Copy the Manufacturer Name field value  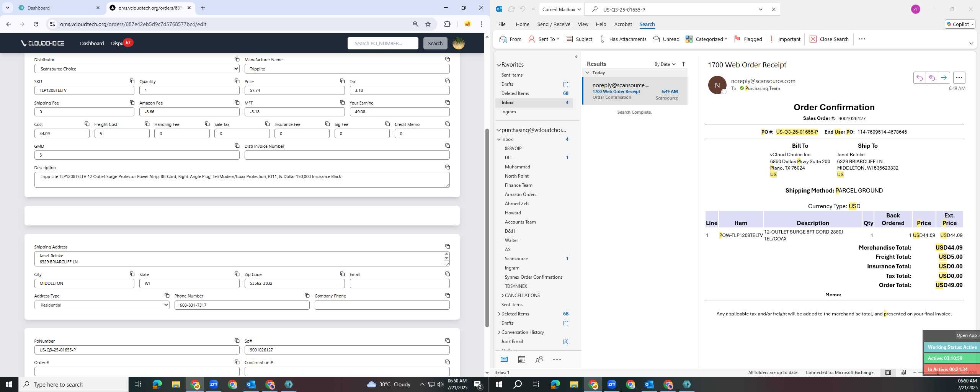coord(447,59)
